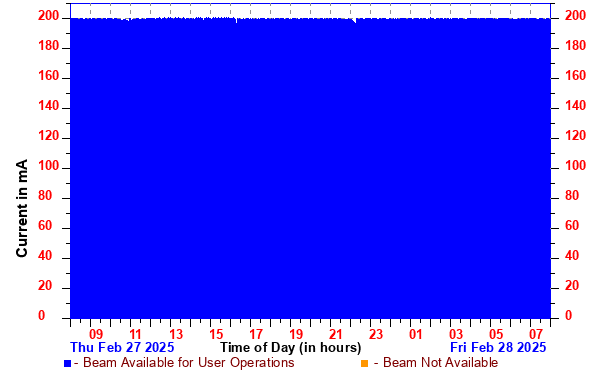Click the 'Beam Available for User Operations' legend text
Screen dimensions: 600x373
(189, 362)
